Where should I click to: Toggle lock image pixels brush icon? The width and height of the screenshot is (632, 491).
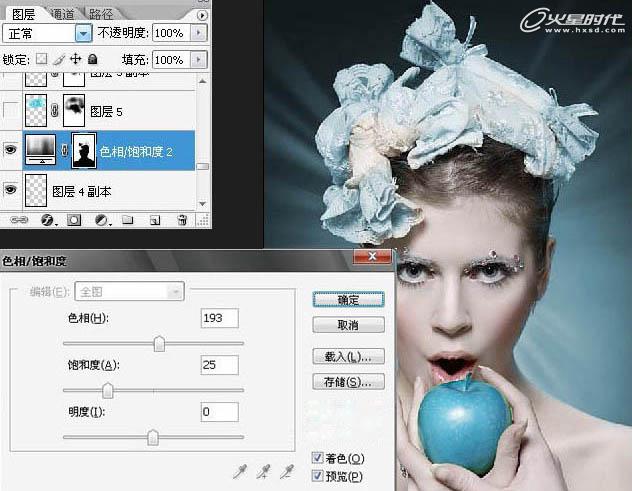click(x=59, y=59)
